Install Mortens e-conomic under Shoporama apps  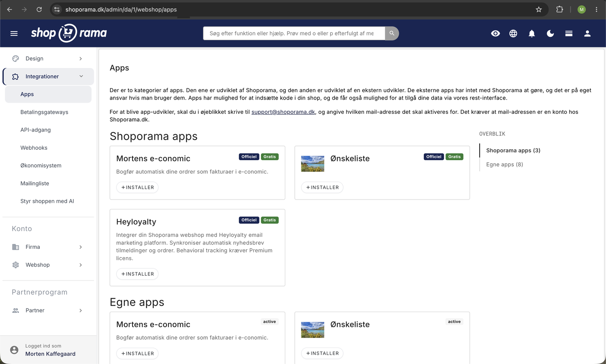(138, 187)
